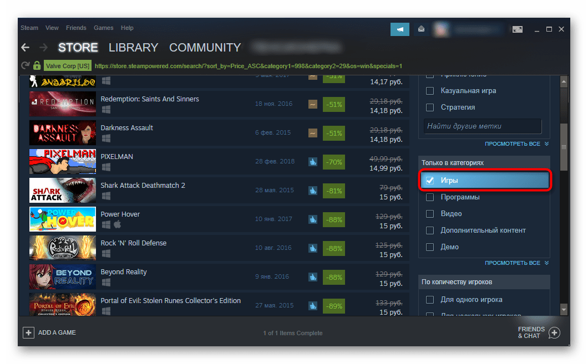Screen dimensions: 588x364
Task: Open the View menu
Action: 52,28
